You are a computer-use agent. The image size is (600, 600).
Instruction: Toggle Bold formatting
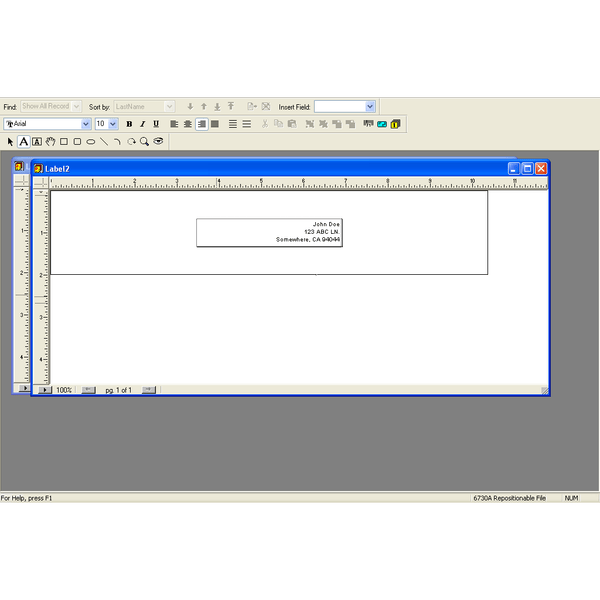click(129, 124)
